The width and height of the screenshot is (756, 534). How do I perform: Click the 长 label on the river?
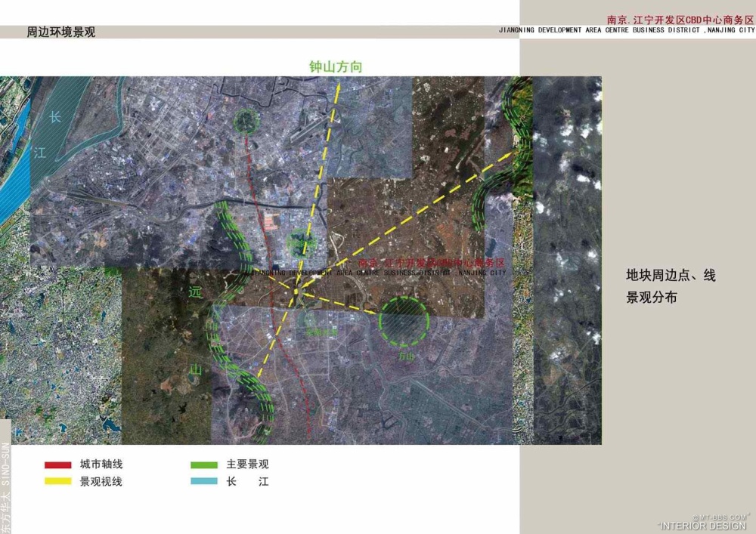pyautogui.click(x=54, y=117)
